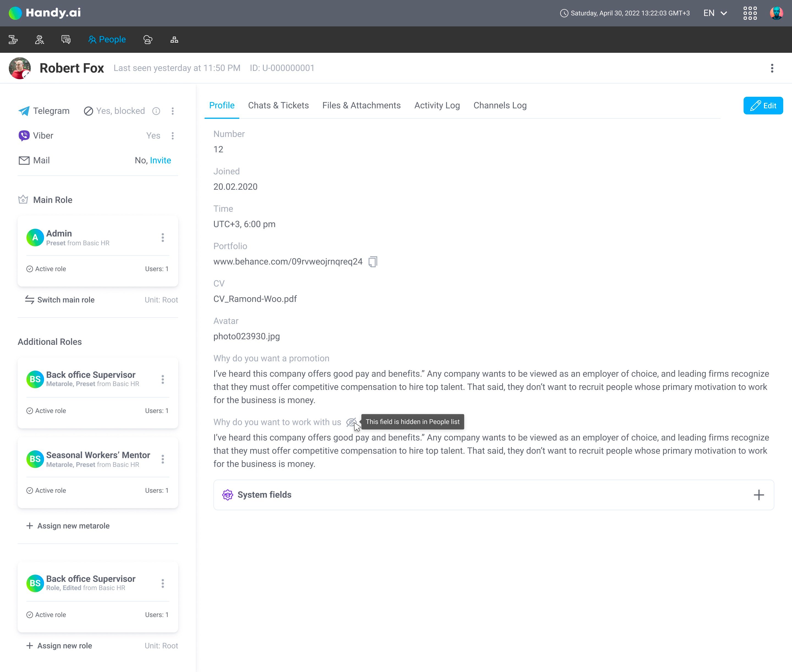Open the Files & Attachments tab

pyautogui.click(x=361, y=106)
